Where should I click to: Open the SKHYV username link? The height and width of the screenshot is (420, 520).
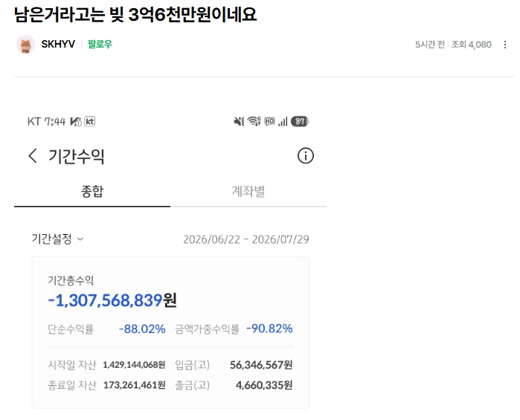(x=58, y=44)
